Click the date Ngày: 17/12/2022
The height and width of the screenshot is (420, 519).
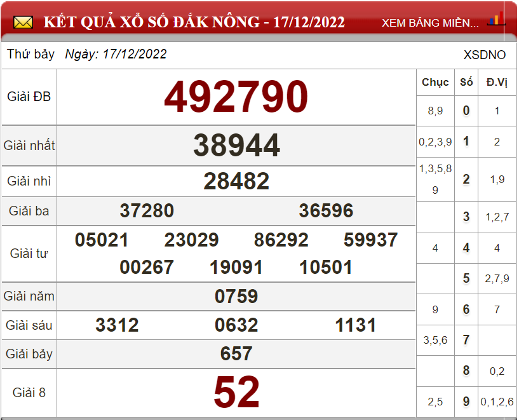tap(116, 55)
